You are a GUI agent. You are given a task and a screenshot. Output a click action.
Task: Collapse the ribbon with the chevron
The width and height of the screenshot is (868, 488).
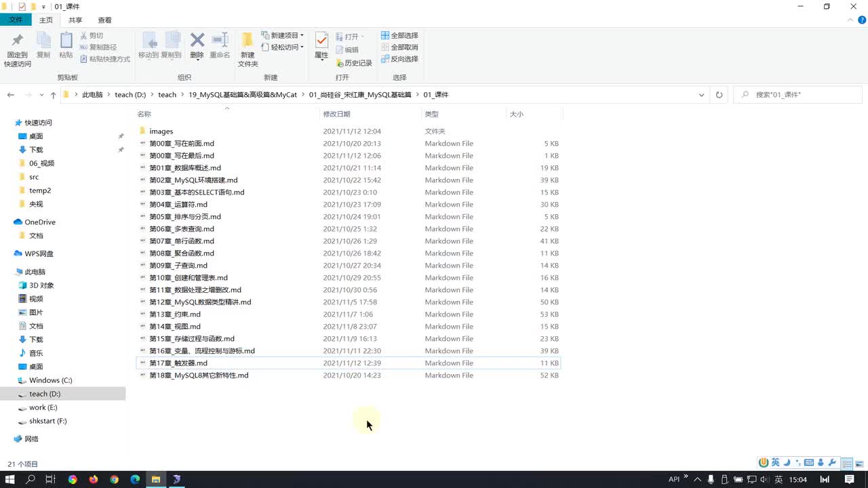pos(852,20)
